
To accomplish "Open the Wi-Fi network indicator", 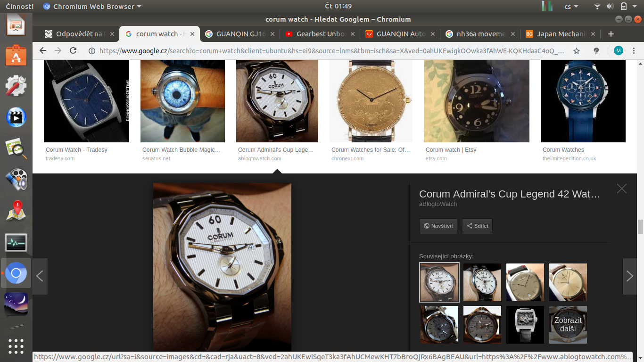I will pos(597,6).
